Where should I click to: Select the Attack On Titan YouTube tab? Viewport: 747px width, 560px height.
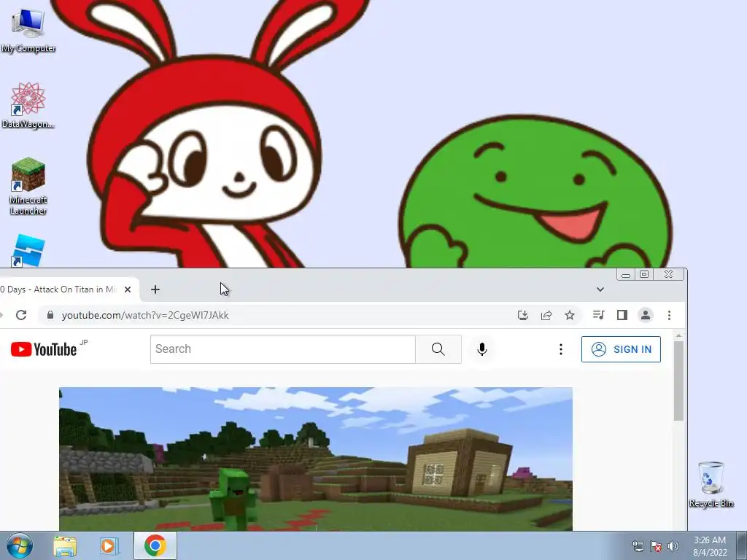tap(60, 289)
